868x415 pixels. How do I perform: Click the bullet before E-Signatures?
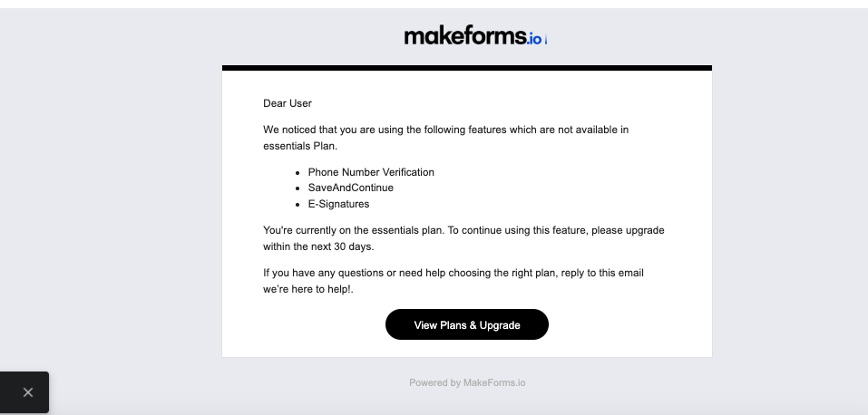[297, 205]
